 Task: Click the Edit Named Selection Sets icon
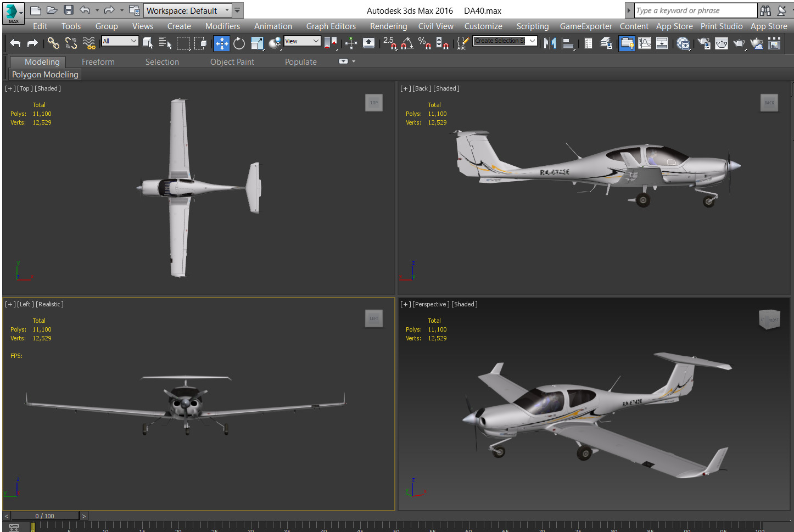pos(462,43)
